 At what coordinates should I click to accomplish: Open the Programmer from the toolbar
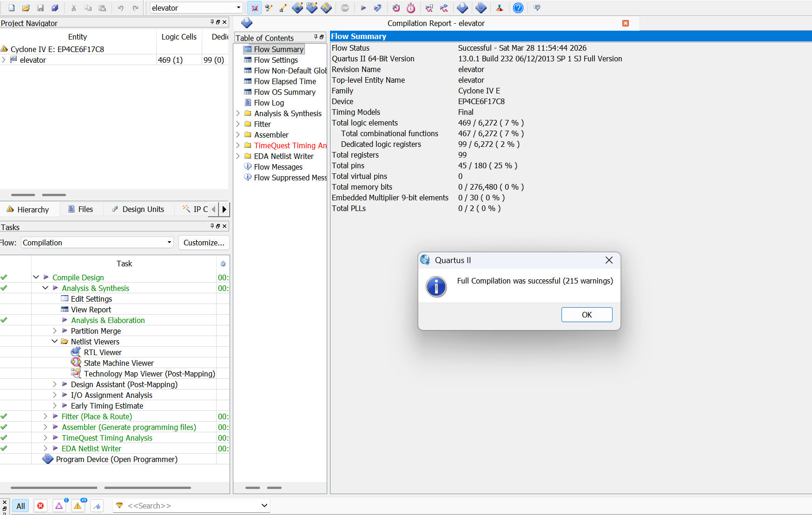pos(481,8)
